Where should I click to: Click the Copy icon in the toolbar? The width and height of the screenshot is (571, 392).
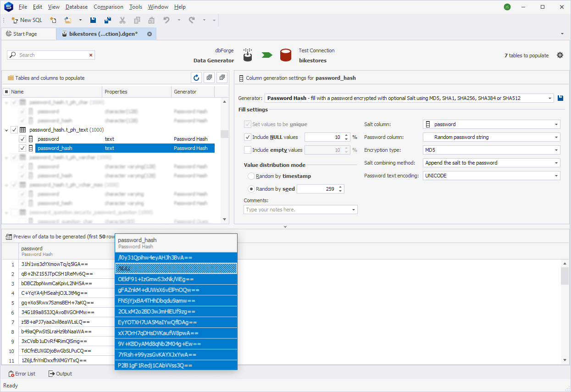click(137, 20)
